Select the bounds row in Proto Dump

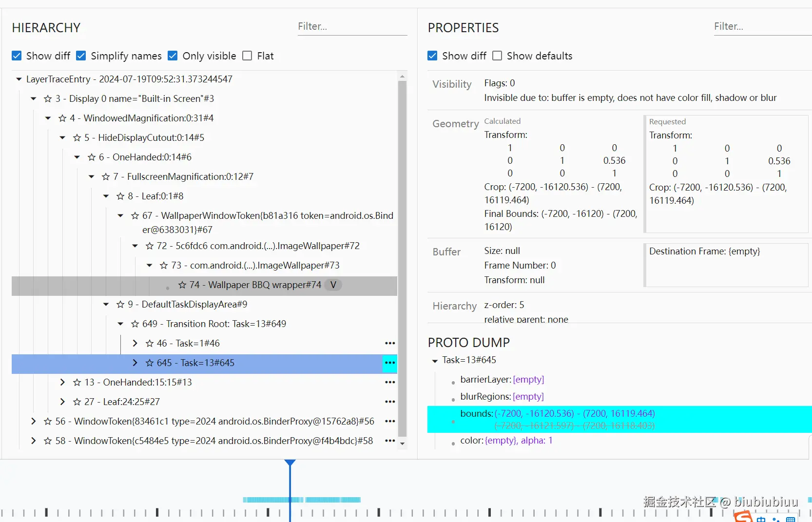[x=619, y=420]
